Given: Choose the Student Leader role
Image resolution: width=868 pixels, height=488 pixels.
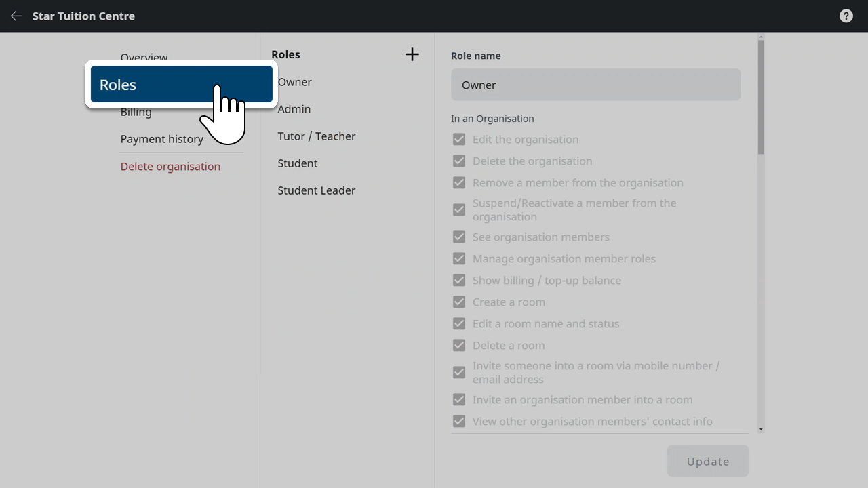Looking at the screenshot, I should click(317, 190).
